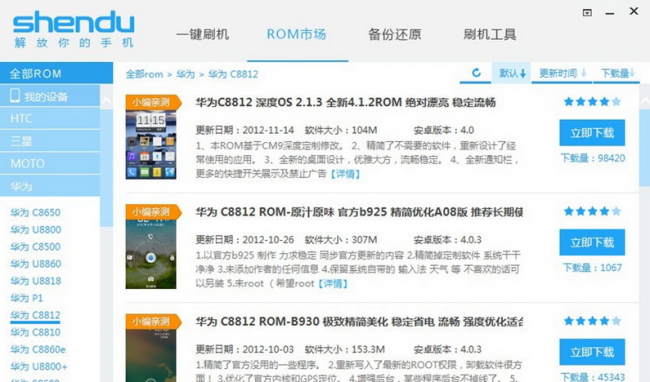Screen dimensions: 650x382
Task: Click the sidebar device list scrollbar thumb
Action: click(107, 167)
